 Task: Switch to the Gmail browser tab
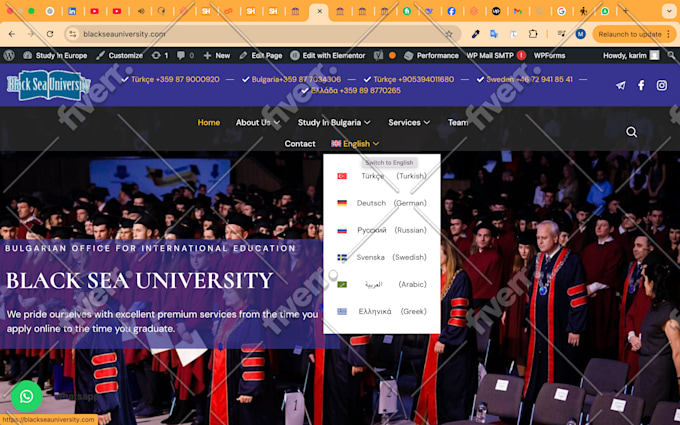518,11
